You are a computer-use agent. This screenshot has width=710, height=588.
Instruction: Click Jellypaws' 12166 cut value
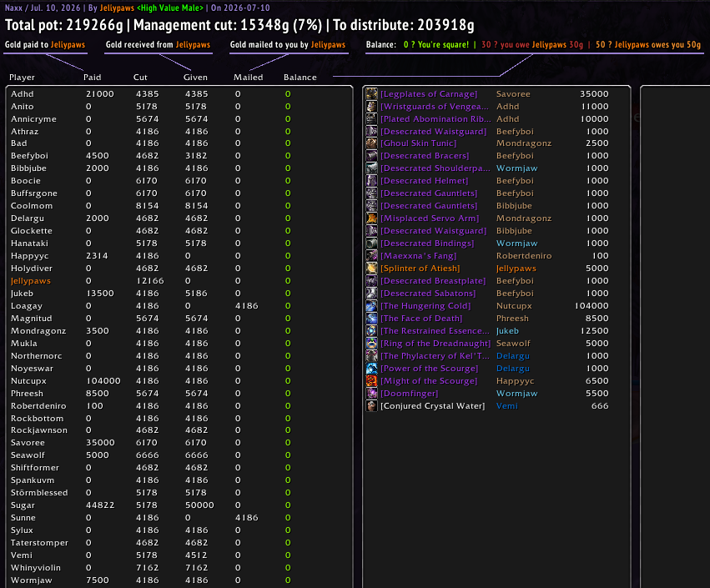[150, 280]
